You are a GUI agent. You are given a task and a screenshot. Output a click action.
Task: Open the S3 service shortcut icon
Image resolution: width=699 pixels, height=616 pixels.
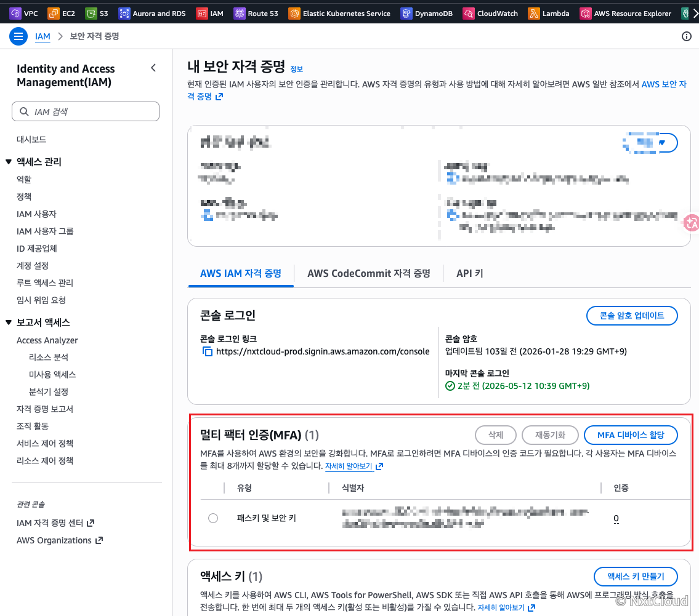click(91, 14)
